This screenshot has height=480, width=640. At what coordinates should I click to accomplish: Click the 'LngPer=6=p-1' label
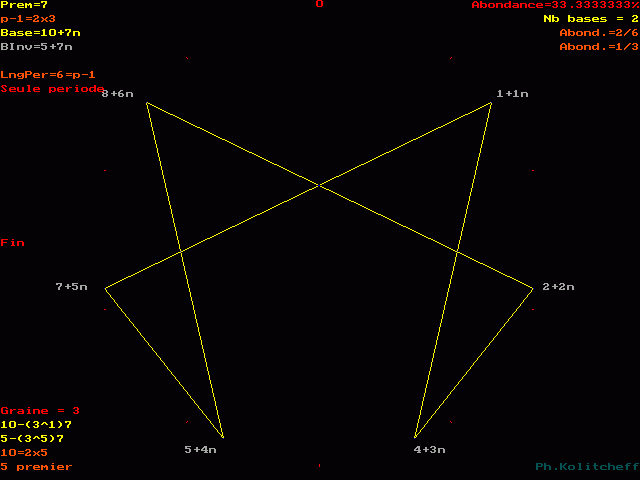coord(48,75)
